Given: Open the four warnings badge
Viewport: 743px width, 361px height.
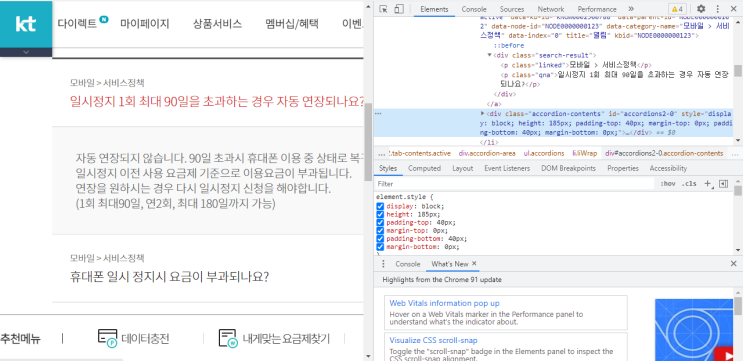Looking at the screenshot, I should (676, 9).
